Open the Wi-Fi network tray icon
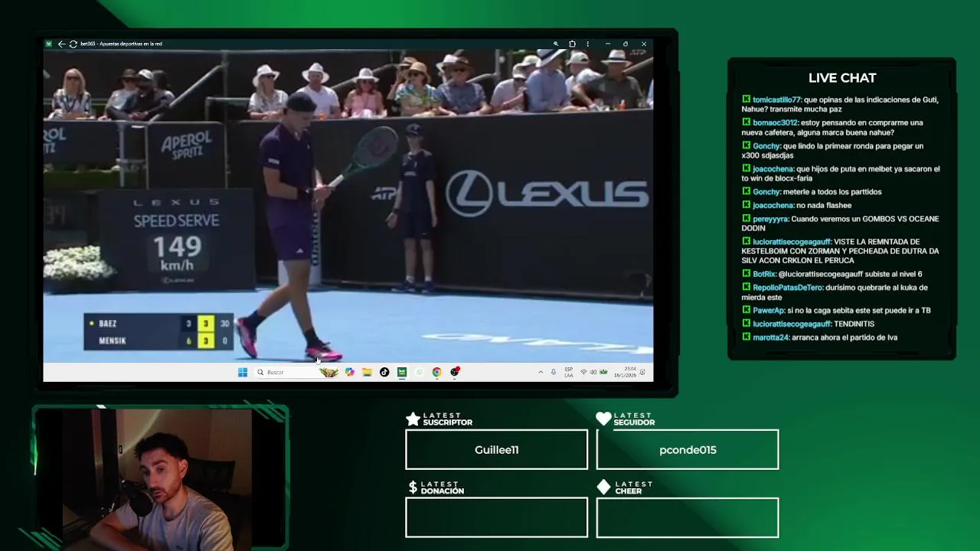The height and width of the screenshot is (551, 980). click(583, 372)
